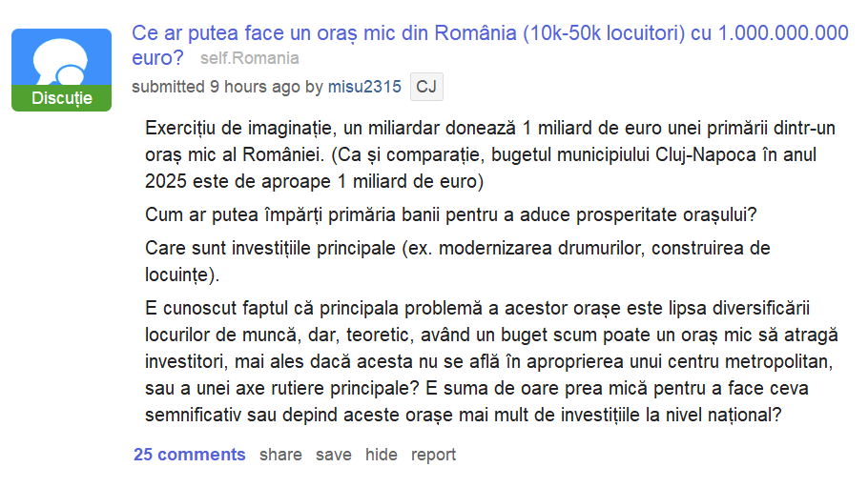868x488 pixels.
Task: Click the word "submitted" in the tagline
Action: coord(168,87)
